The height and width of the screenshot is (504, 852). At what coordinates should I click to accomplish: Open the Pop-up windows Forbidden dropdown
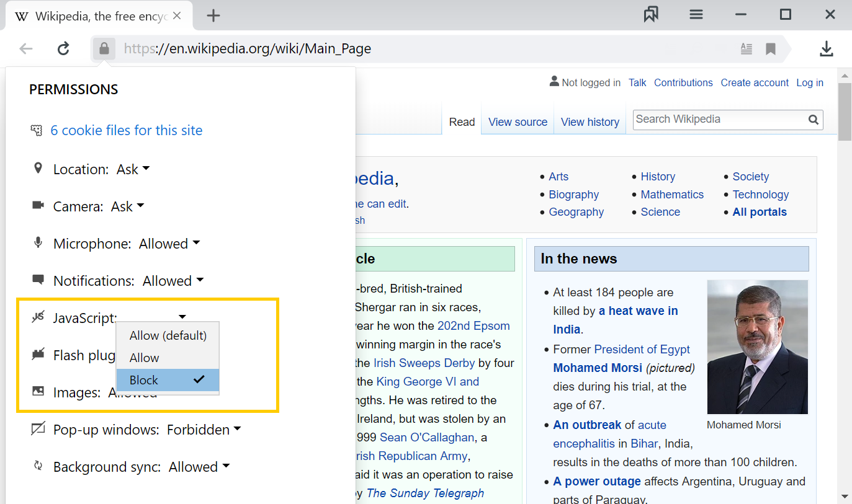[x=204, y=430]
